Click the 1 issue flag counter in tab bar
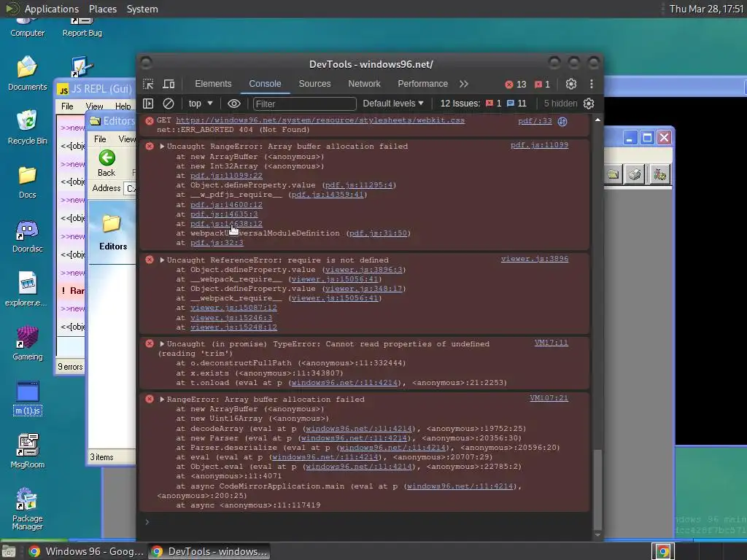Viewport: 747px width, 560px height. coord(543,85)
